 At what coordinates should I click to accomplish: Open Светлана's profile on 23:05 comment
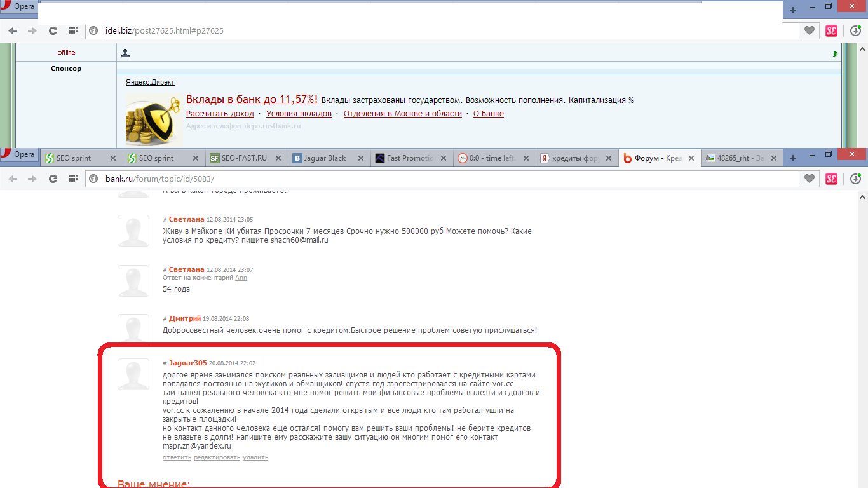pos(186,219)
